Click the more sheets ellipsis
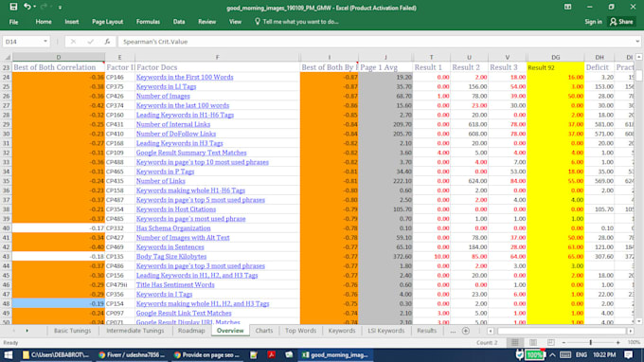This screenshot has height=362, width=644. (453, 331)
